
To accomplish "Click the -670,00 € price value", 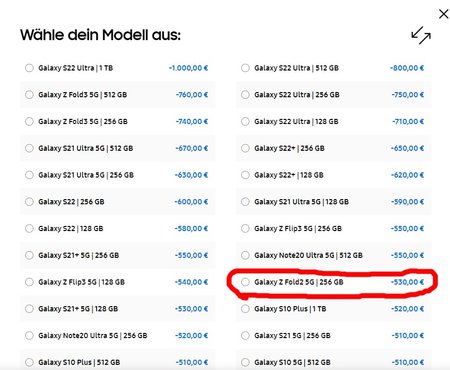I will tap(192, 148).
